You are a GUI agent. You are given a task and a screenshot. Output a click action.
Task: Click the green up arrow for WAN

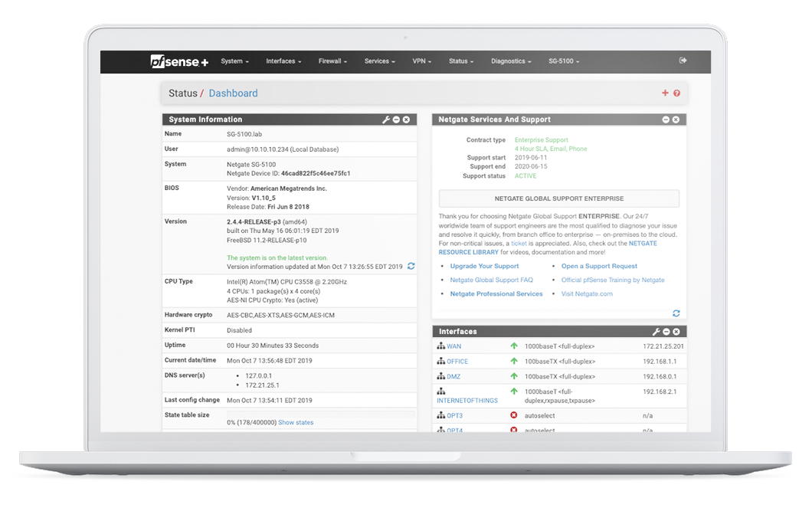(x=514, y=346)
